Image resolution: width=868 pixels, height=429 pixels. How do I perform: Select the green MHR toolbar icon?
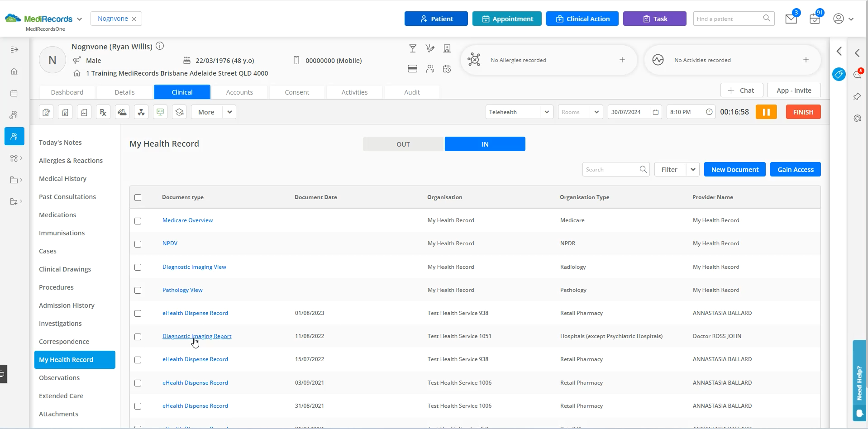[160, 112]
